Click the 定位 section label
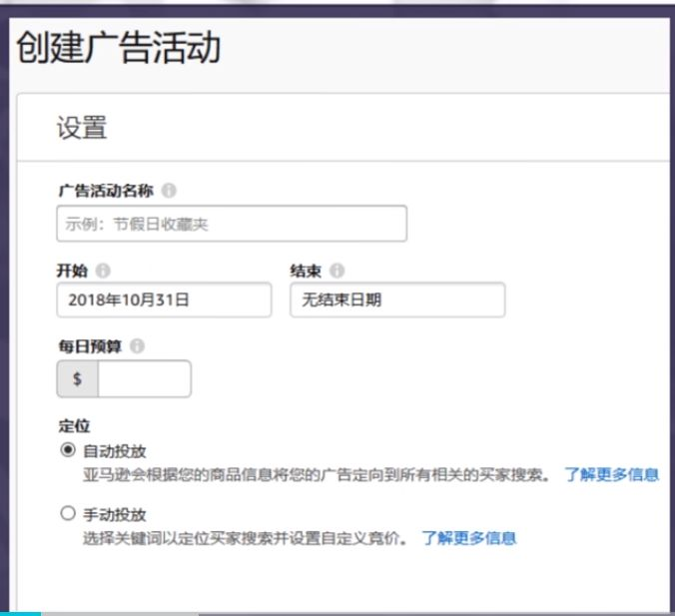The image size is (675, 616). [74, 426]
